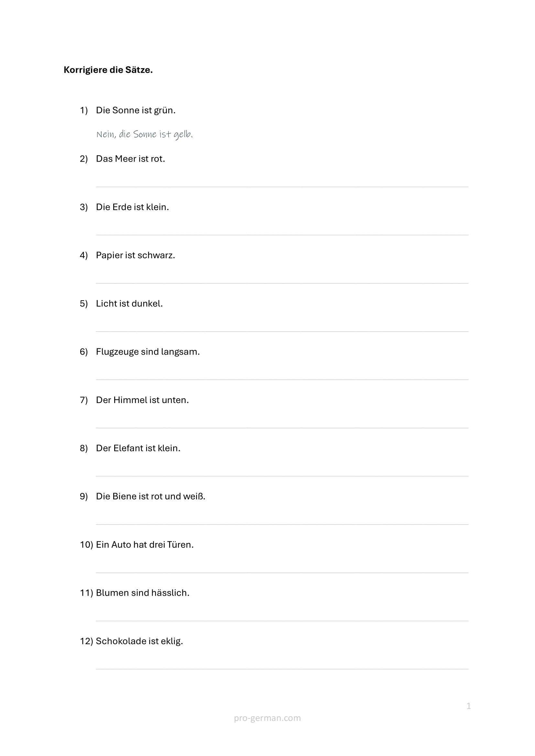Click the pro-german.com footer link
Screen dimensions: 535x756
tap(267, 718)
